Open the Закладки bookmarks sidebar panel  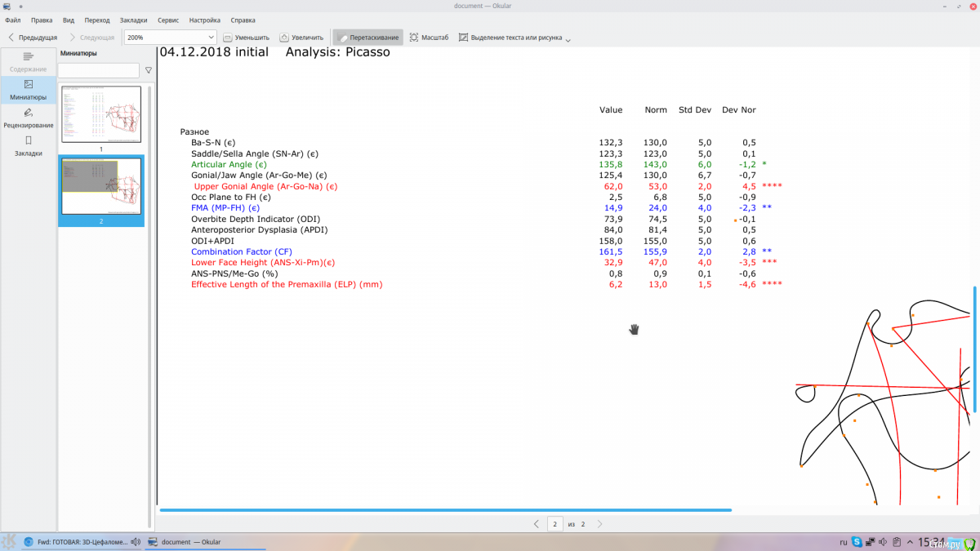[29, 146]
